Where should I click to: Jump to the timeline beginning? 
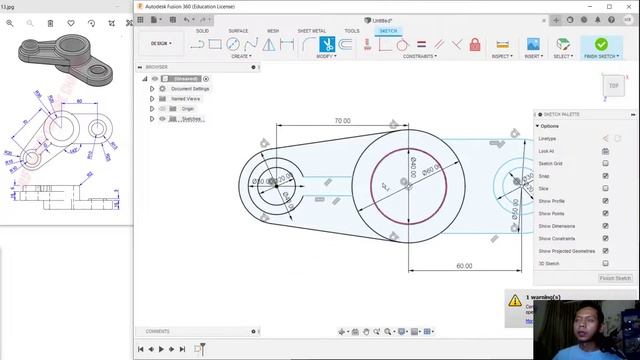pyautogui.click(x=140, y=349)
